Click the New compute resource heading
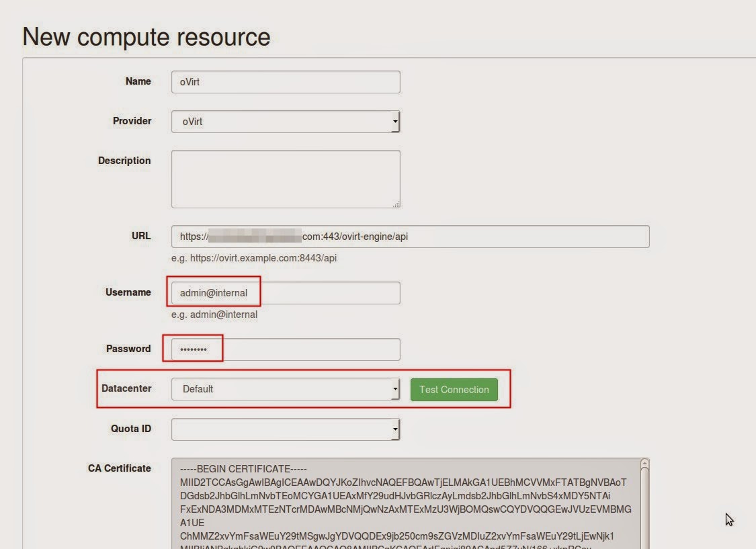The image size is (756, 549). point(146,36)
